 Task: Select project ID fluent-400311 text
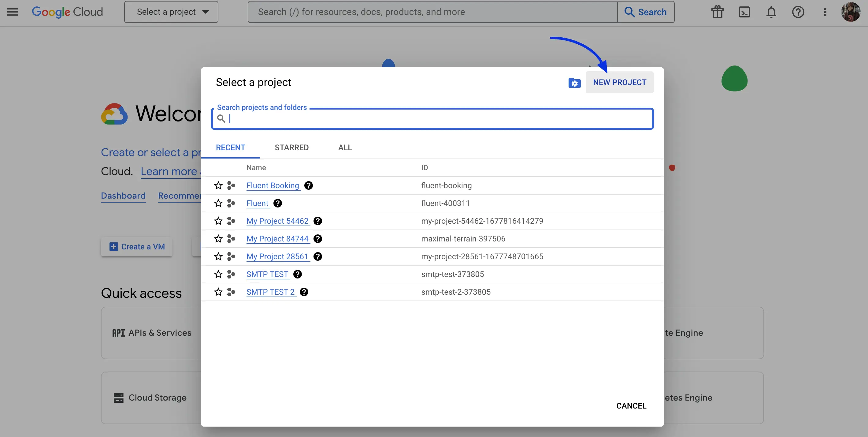click(445, 203)
